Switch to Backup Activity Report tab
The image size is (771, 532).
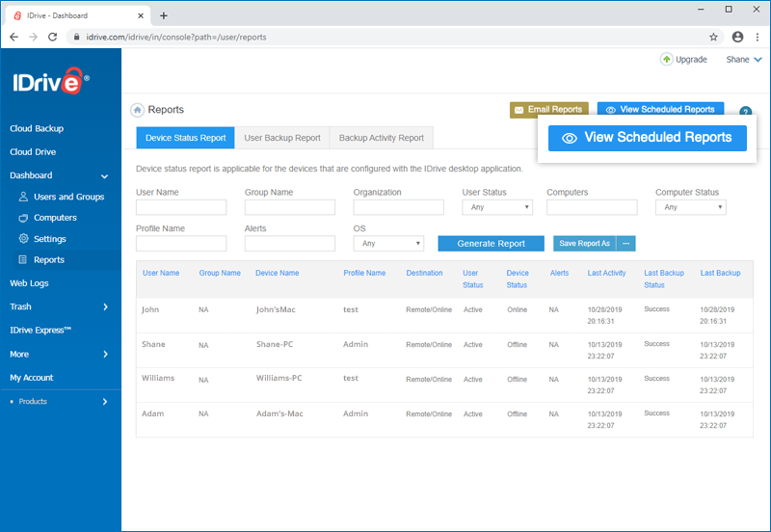click(x=381, y=138)
